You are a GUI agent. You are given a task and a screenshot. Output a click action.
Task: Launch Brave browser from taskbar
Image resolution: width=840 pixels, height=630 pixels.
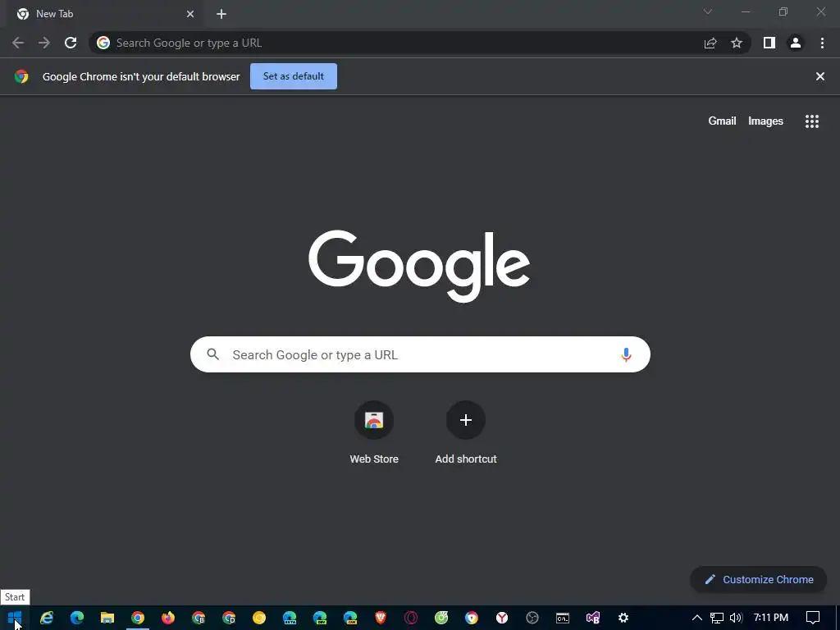coord(381,618)
